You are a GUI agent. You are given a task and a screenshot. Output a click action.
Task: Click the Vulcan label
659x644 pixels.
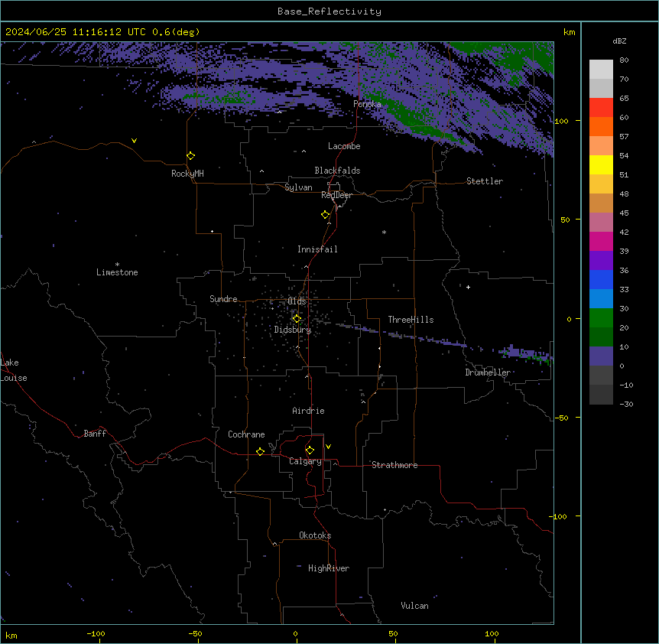tap(414, 606)
